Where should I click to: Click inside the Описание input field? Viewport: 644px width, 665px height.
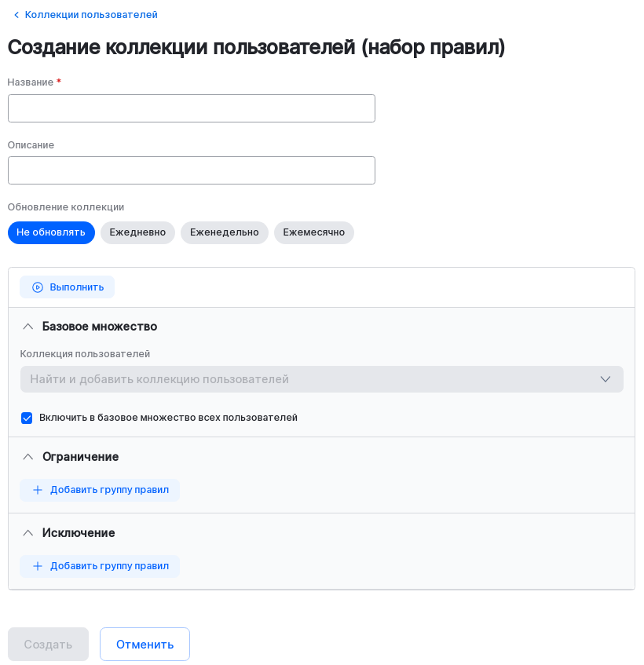(191, 170)
